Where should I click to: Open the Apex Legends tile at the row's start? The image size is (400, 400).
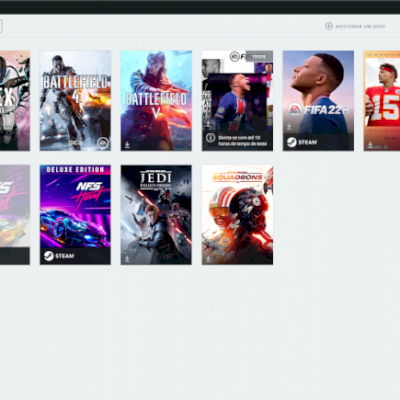tap(15, 101)
